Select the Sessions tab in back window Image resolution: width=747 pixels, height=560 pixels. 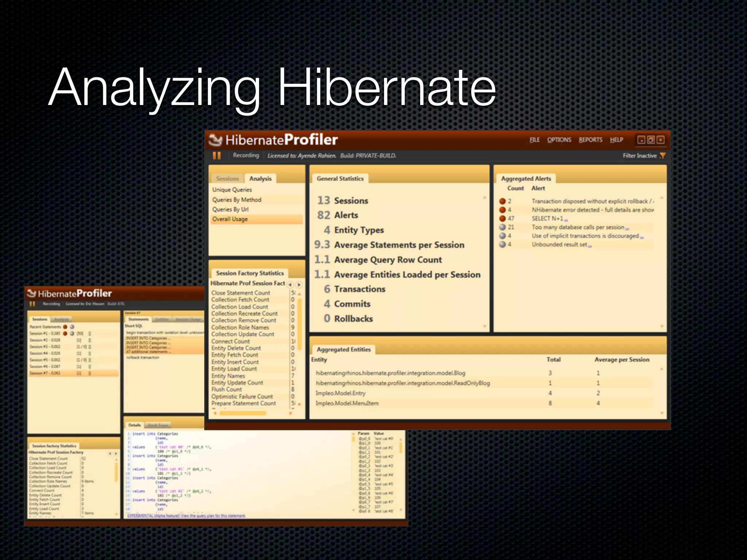point(40,319)
